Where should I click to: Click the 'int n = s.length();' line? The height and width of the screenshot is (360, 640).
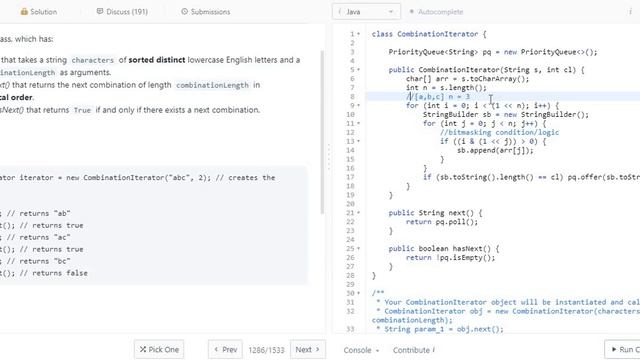coord(446,88)
